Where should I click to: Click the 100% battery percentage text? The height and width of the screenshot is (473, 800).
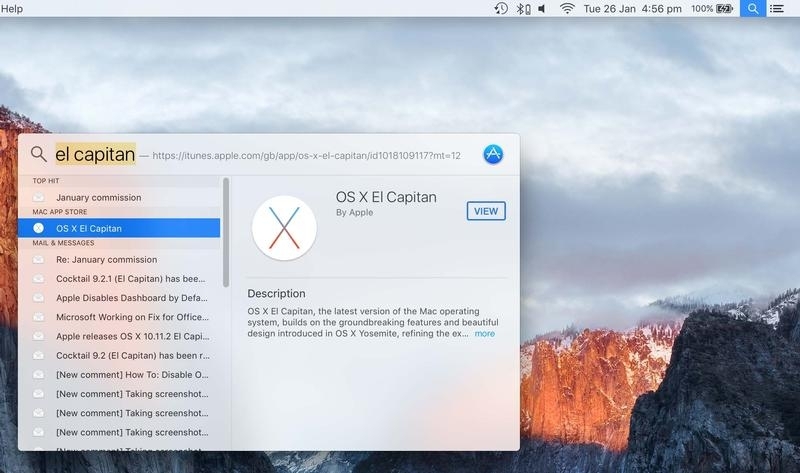(x=702, y=9)
